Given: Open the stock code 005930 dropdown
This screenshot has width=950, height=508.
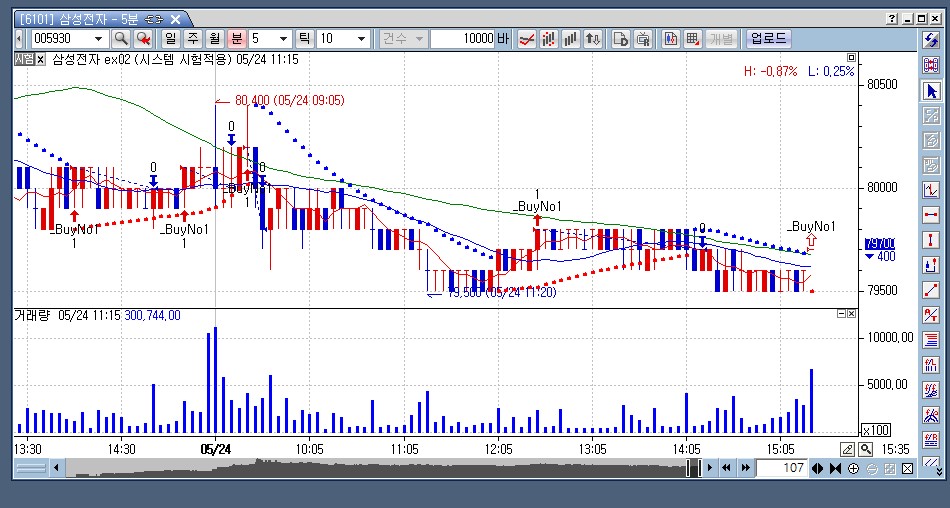Looking at the screenshot, I should 98,39.
